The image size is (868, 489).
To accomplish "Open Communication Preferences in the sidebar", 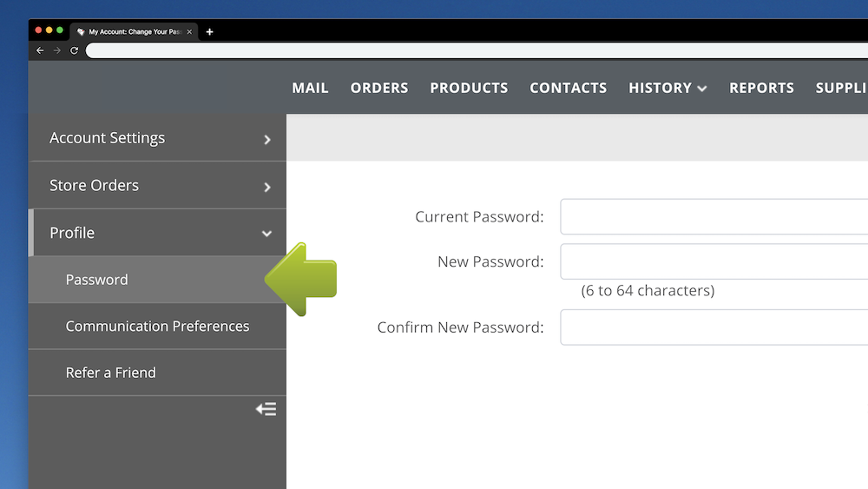I will point(157,327).
